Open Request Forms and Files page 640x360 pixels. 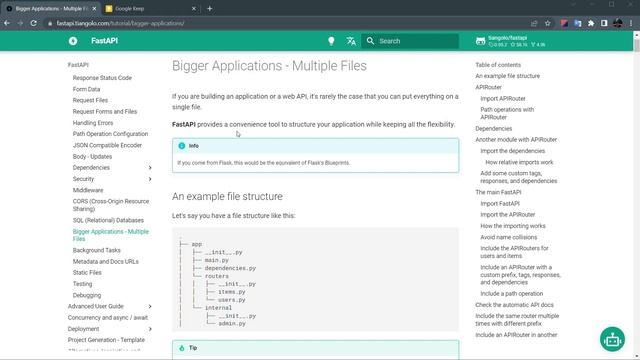click(105, 111)
